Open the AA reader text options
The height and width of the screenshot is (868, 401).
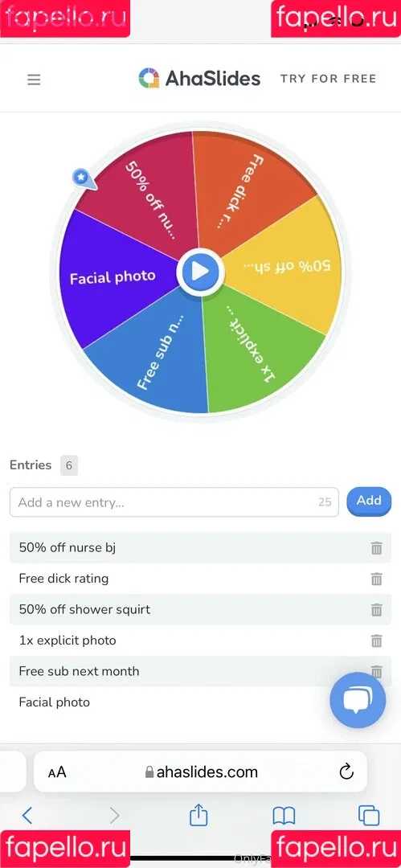point(57,772)
